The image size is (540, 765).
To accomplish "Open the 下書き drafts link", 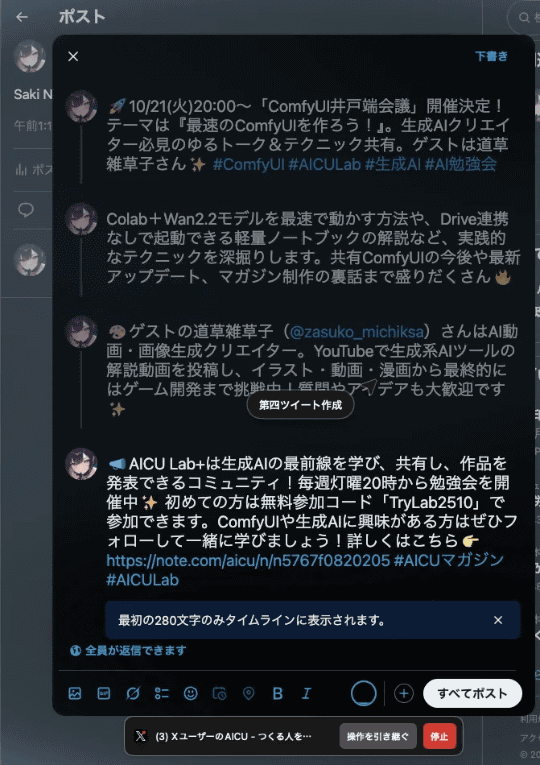I will coord(491,56).
